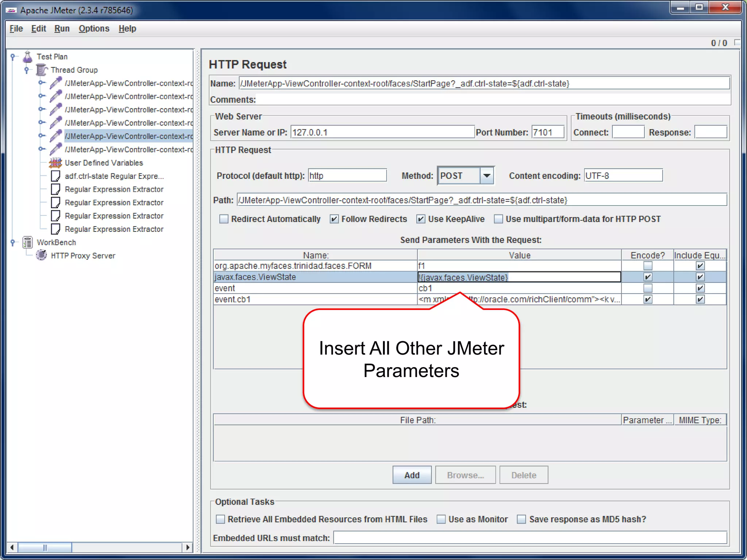The height and width of the screenshot is (560, 747).
Task: Toggle Include Equals checkbox for event row
Action: point(700,288)
